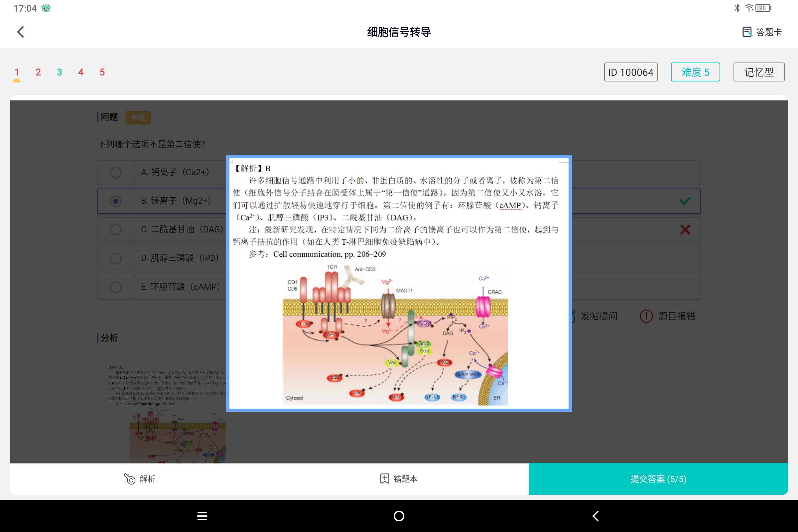Open Android recent apps menu button
This screenshot has width=798, height=532.
202,516
